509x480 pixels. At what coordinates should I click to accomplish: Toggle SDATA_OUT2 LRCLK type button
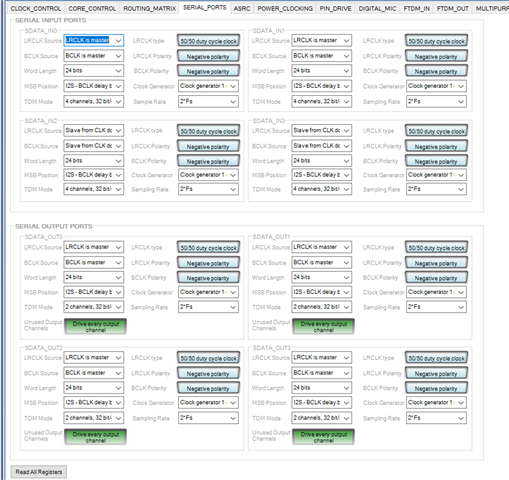point(208,358)
